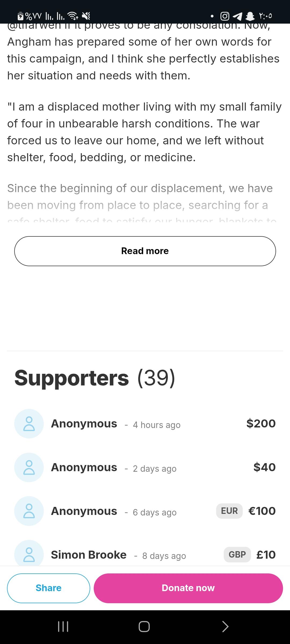Tap avatar of $40 Anonymous supporter

(29, 467)
